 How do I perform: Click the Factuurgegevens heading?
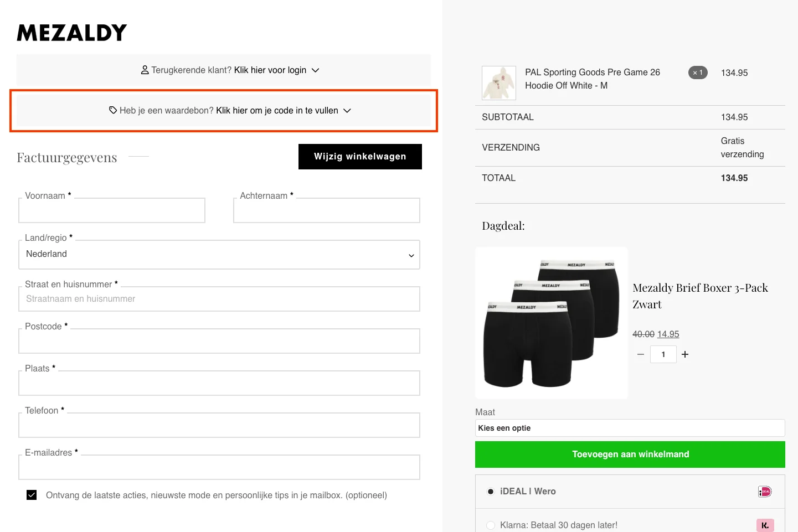67,158
